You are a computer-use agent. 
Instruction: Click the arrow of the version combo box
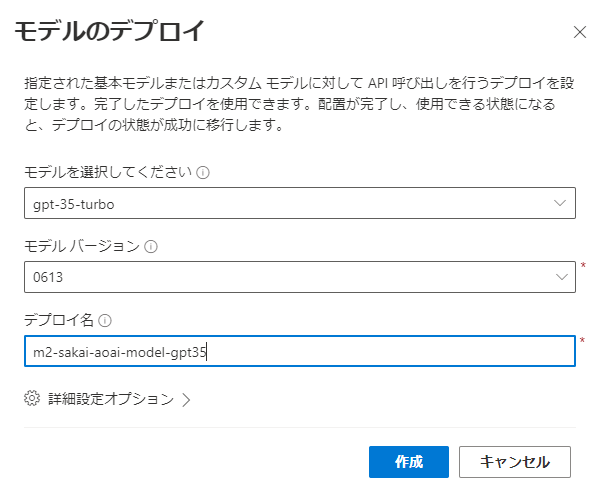click(x=559, y=277)
